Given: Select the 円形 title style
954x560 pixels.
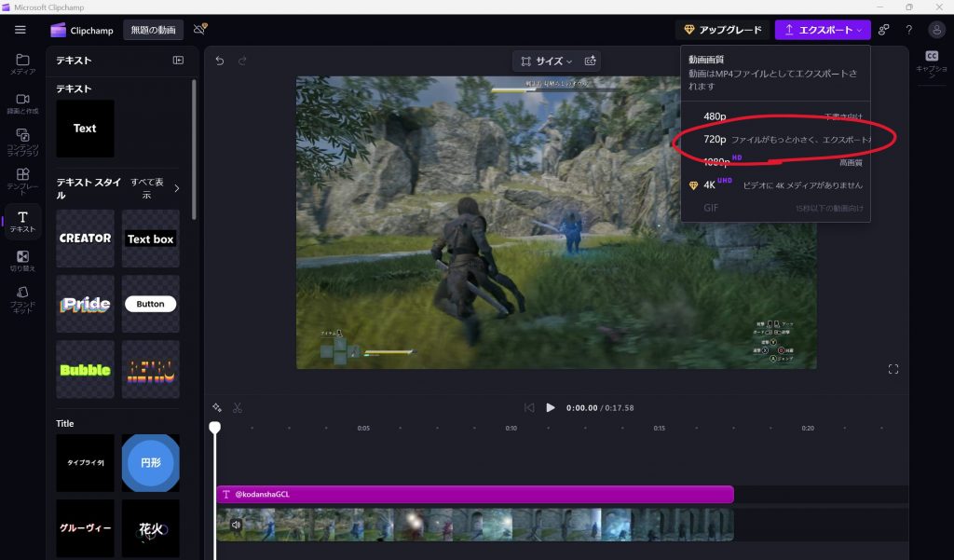Looking at the screenshot, I should (x=151, y=462).
